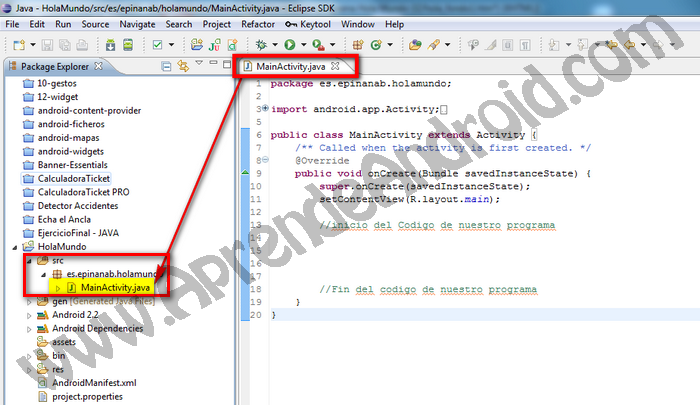
Task: Click the Last Edit Location icon
Action: coord(612,45)
